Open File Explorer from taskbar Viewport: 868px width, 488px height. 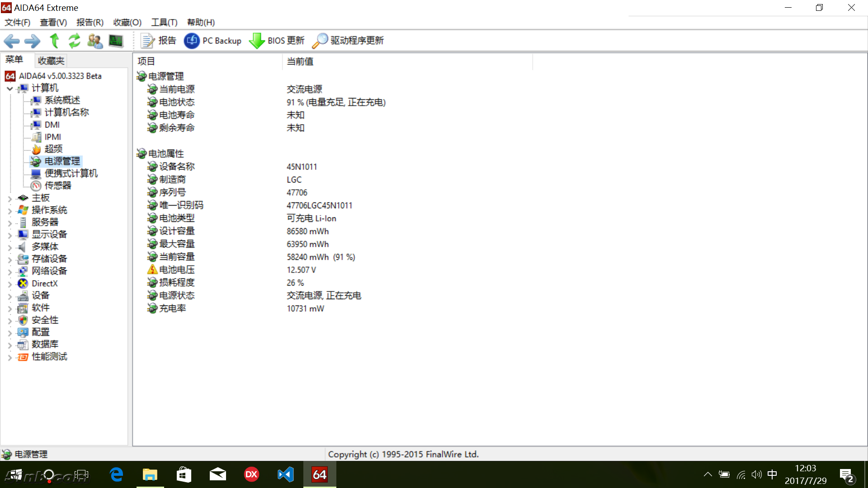[150, 474]
